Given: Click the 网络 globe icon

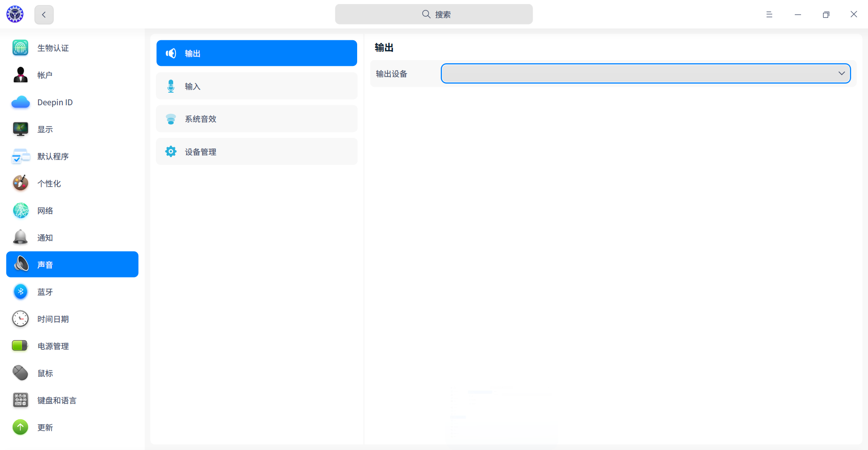Looking at the screenshot, I should tap(20, 210).
